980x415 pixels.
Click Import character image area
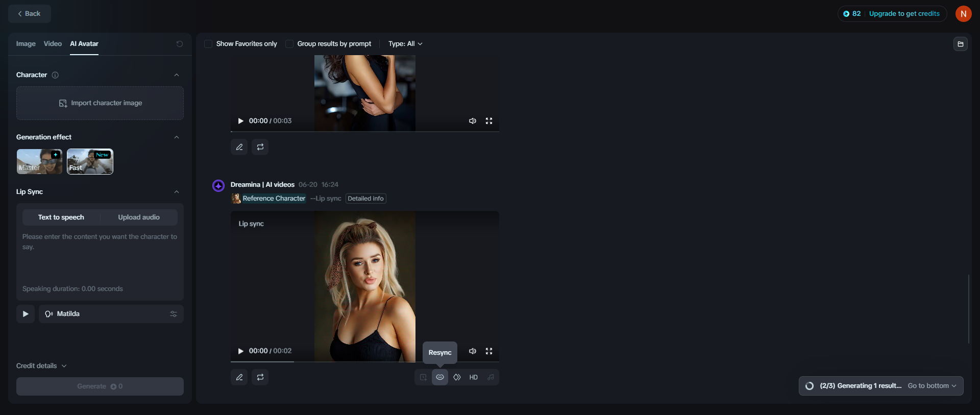click(100, 103)
